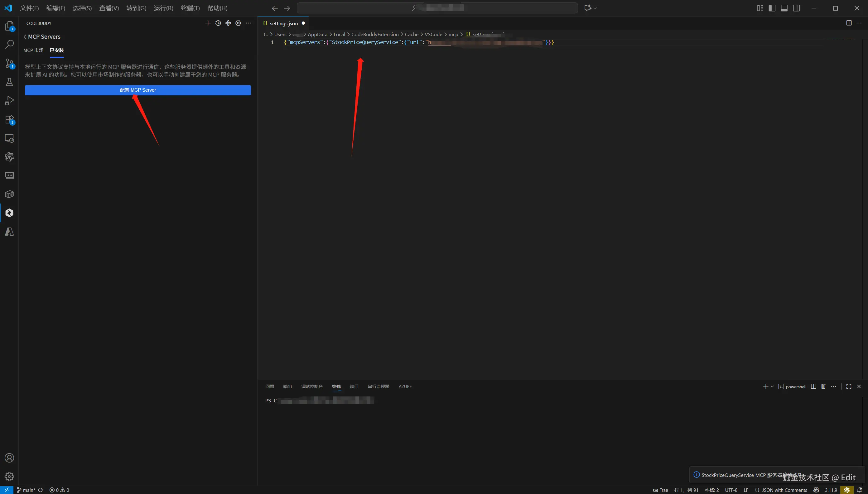
Task: Click the command center search field
Action: (x=437, y=8)
